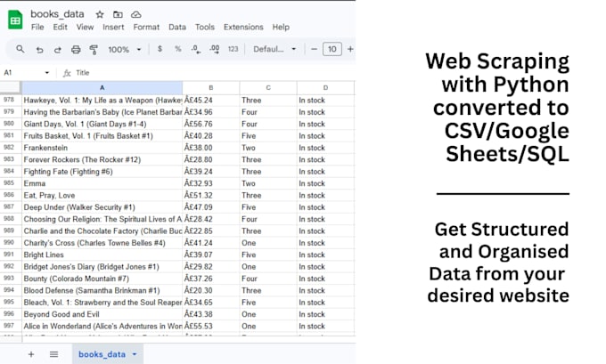Increase decimal places
Screen dimensions: 606x364
click(x=215, y=50)
